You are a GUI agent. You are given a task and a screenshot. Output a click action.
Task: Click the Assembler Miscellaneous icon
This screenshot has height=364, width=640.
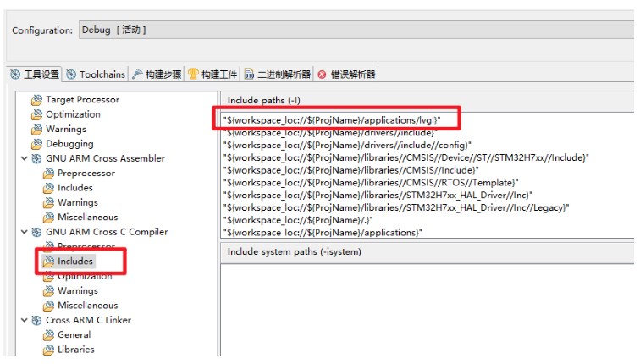48,217
